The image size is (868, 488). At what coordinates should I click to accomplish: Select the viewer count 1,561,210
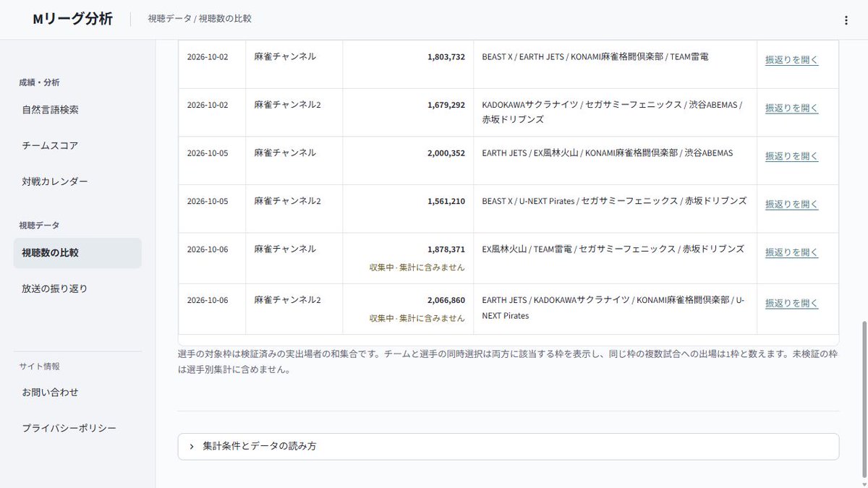(446, 201)
